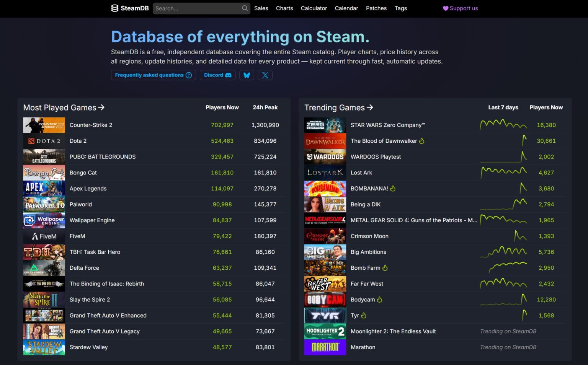Image resolution: width=588 pixels, height=365 pixels.
Task: Open Trending Games heading link
Action: click(339, 108)
